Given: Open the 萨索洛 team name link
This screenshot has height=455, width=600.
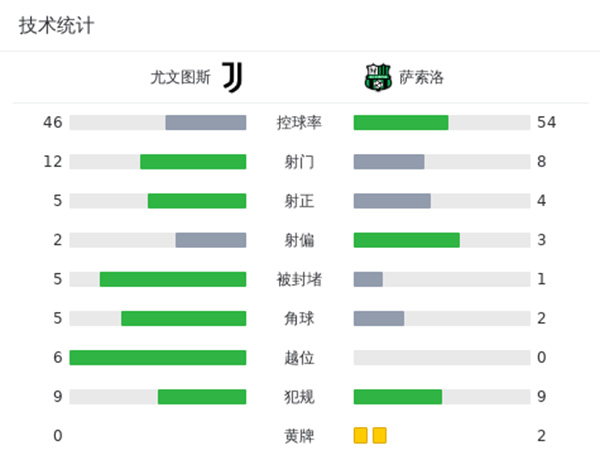Looking at the screenshot, I should click(x=421, y=77).
